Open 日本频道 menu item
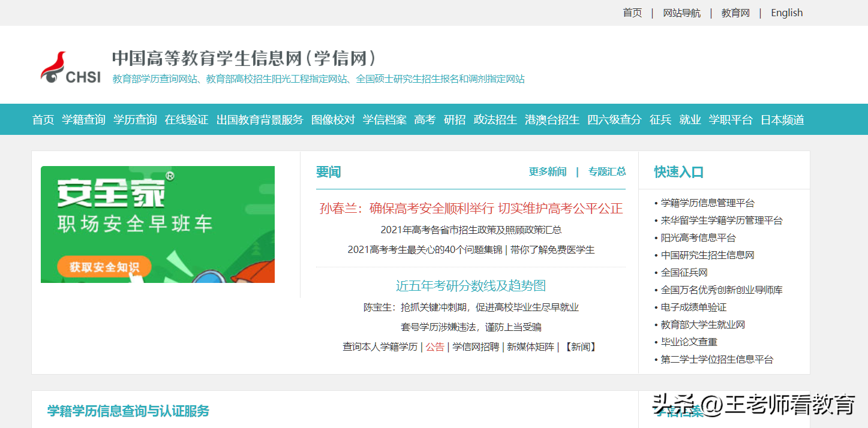This screenshot has width=868, height=428. point(782,120)
